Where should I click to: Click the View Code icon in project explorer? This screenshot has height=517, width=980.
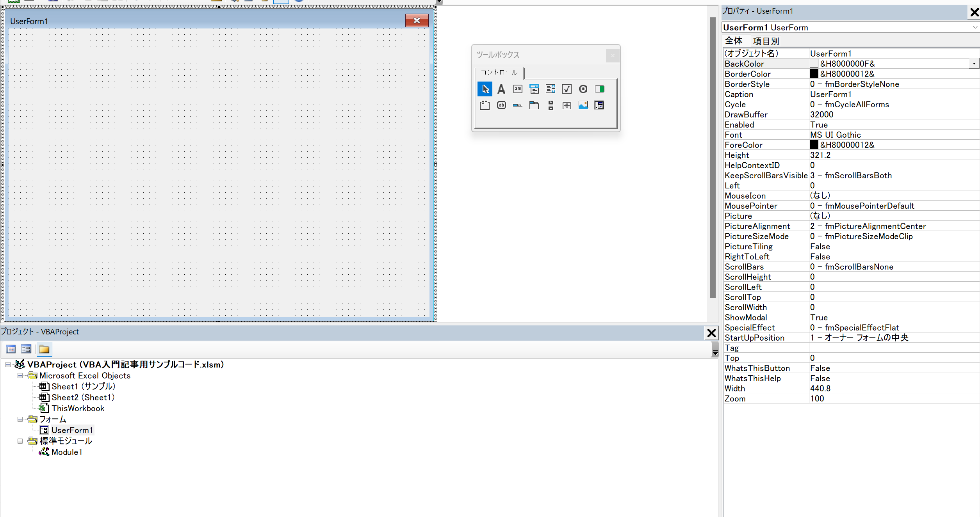pyautogui.click(x=11, y=349)
